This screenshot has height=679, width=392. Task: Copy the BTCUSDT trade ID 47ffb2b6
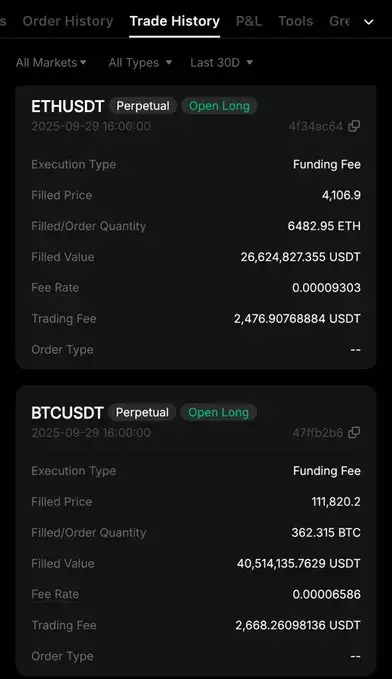pos(354,432)
